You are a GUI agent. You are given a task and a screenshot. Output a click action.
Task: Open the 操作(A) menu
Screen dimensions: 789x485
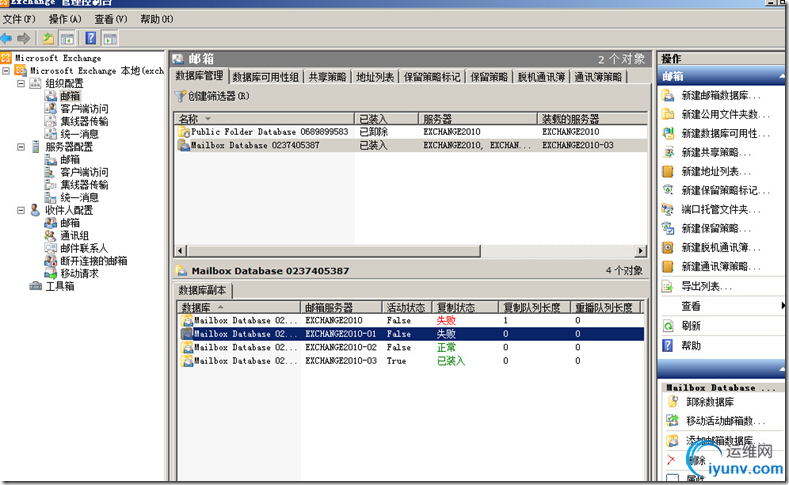click(x=65, y=19)
